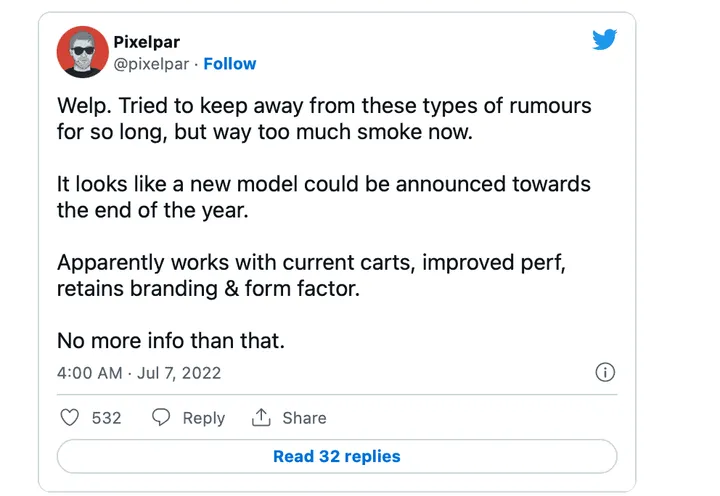Click the 532 likes count
This screenshot has width=720, height=496.
coord(106,418)
